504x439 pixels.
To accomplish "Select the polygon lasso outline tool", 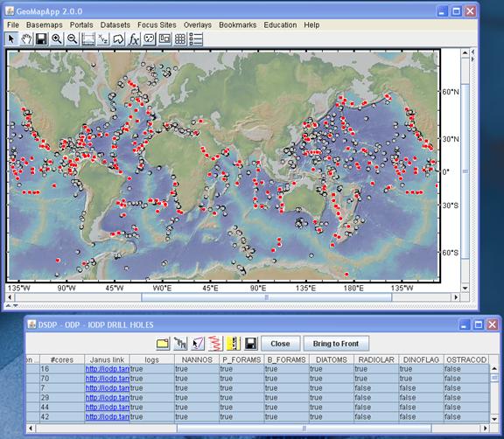I will pyautogui.click(x=118, y=39).
